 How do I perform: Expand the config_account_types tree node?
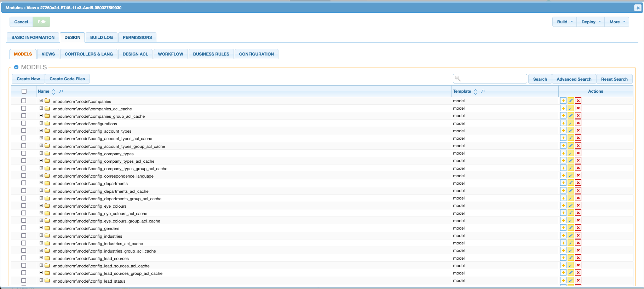41,131
